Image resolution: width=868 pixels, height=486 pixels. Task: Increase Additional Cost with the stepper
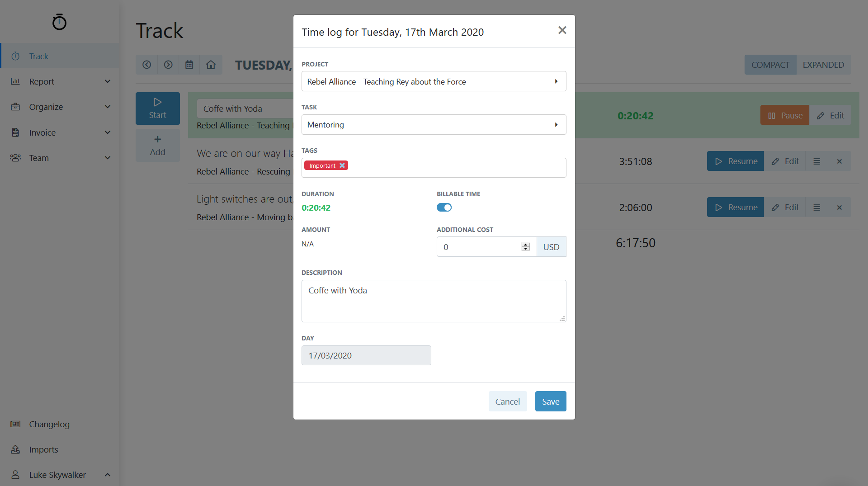point(525,245)
